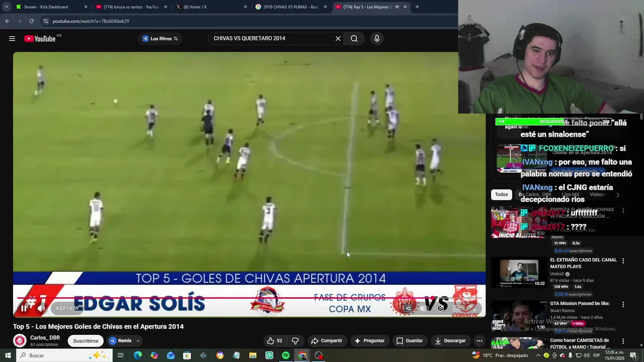Open the weather widget 18°C Prac. despejado
Image resolution: width=644 pixels, height=362 pixels.
click(x=501, y=355)
